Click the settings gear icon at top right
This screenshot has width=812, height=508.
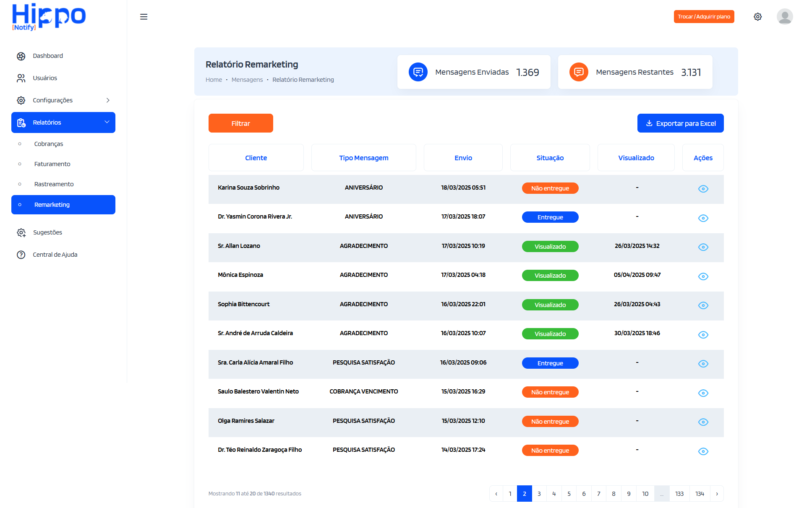point(758,16)
